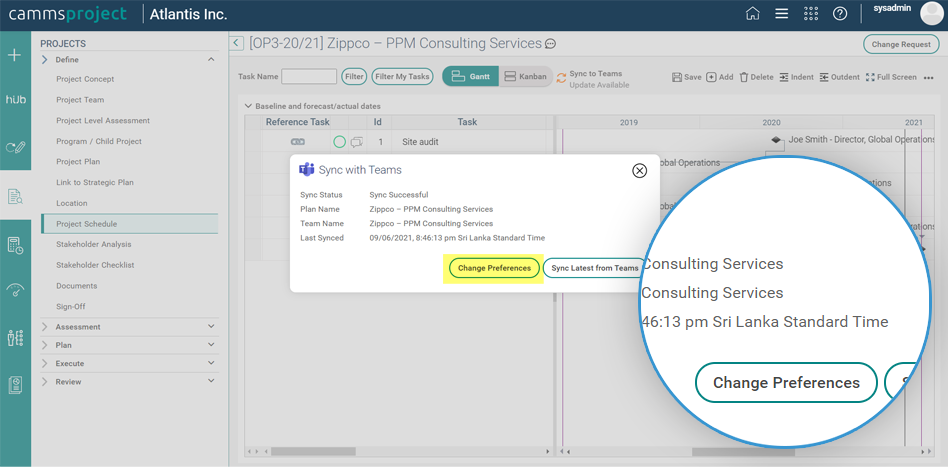Click the Delete toolbar item
The width and height of the screenshot is (948, 467).
pyautogui.click(x=756, y=77)
